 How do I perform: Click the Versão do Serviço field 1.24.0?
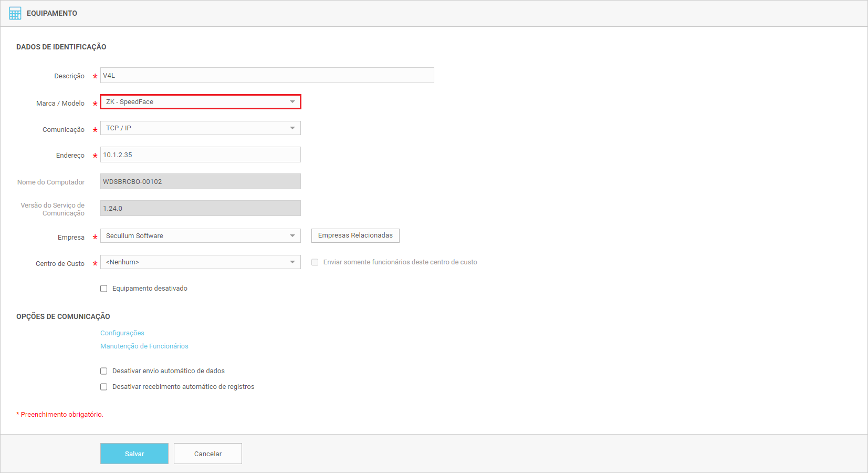click(201, 208)
